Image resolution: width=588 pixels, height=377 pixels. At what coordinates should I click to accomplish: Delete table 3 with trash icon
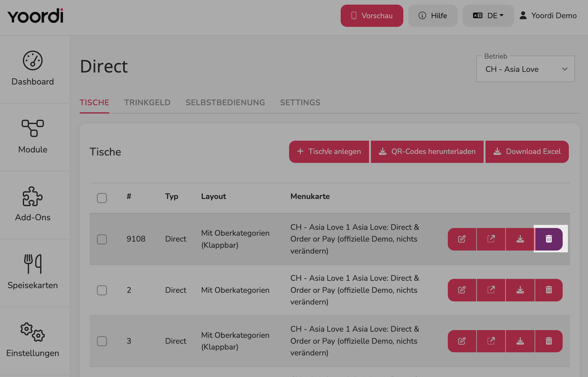coord(549,341)
